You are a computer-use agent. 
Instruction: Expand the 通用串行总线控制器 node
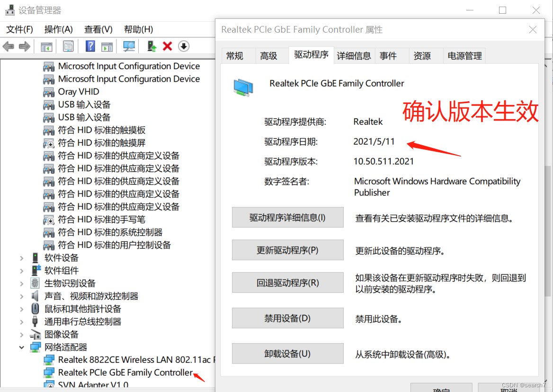click(x=22, y=322)
